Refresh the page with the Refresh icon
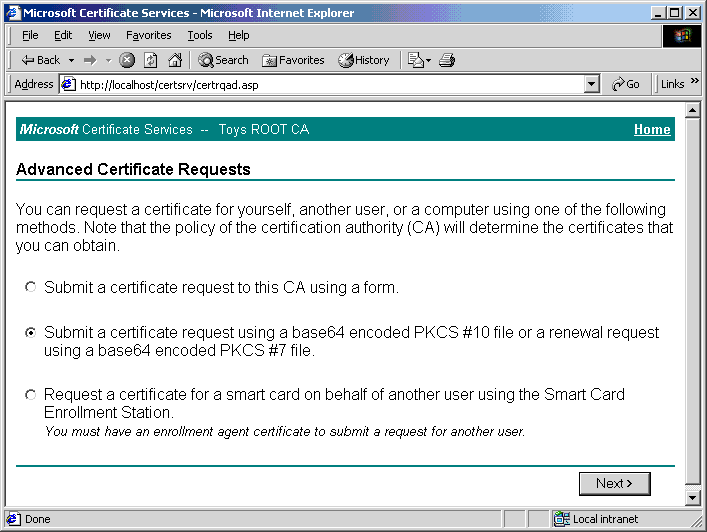Viewport: 707px width, 532px height. pos(151,60)
